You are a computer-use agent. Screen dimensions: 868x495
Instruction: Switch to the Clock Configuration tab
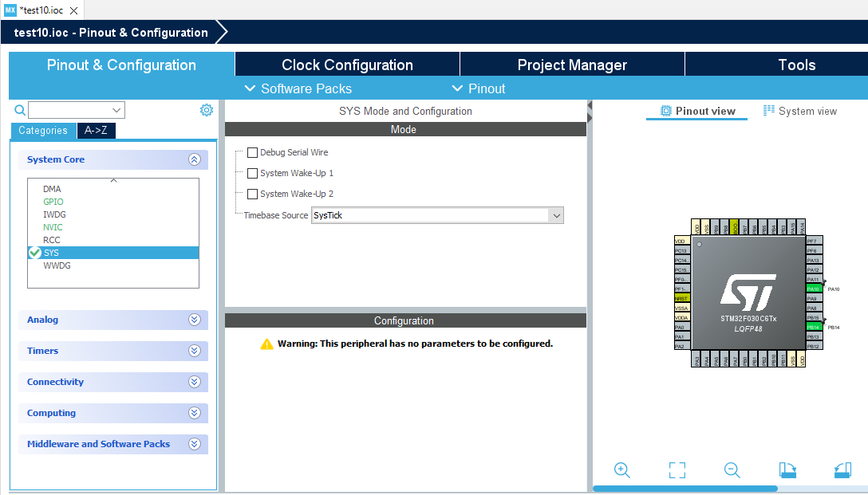[346, 65]
